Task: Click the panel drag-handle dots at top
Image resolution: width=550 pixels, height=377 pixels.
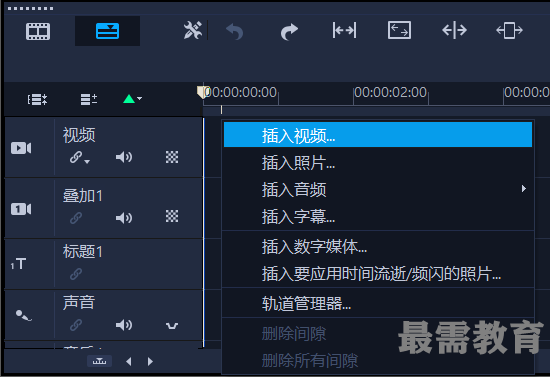Action: pos(31,8)
